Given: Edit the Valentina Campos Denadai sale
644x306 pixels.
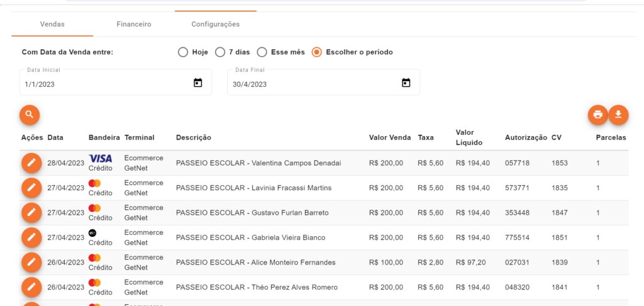Looking at the screenshot, I should pos(31,163).
